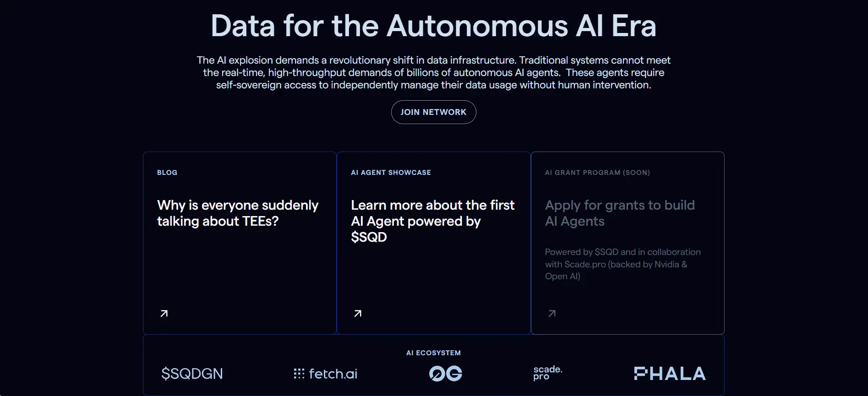The width and height of the screenshot is (868, 396).
Task: Select "Apply for grants to build AI Agents"
Action: pyautogui.click(x=620, y=213)
